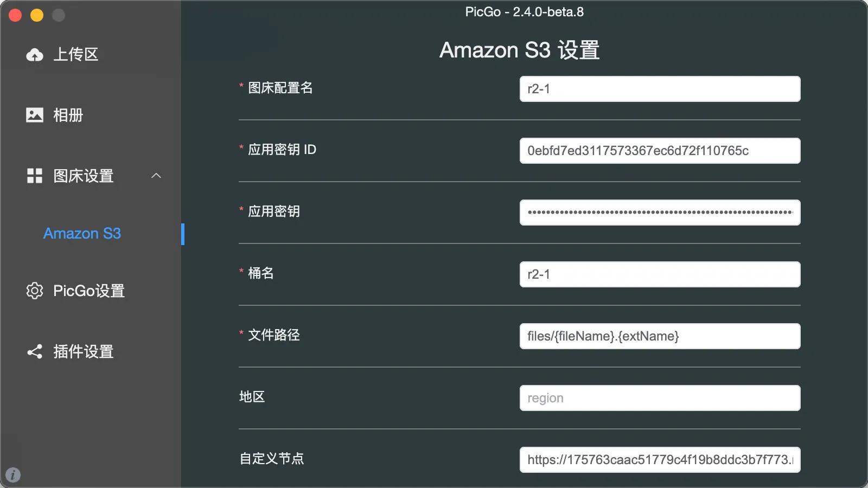Open 插件设置 plugin settings page
This screenshot has width=868, height=488.
tap(84, 352)
